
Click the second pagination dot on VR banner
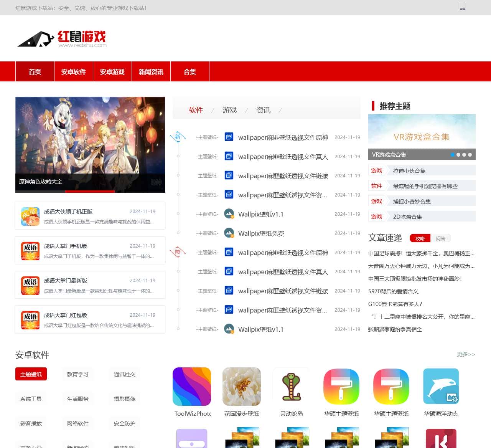[459, 155]
